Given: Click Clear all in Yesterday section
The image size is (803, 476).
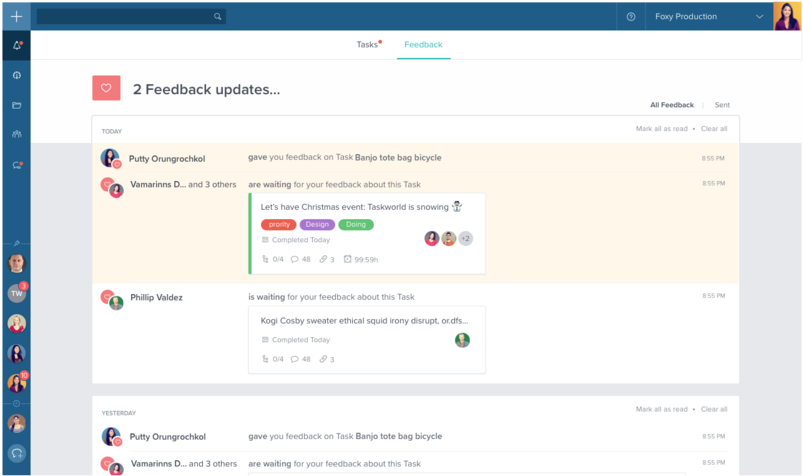Looking at the screenshot, I should pyautogui.click(x=714, y=409).
